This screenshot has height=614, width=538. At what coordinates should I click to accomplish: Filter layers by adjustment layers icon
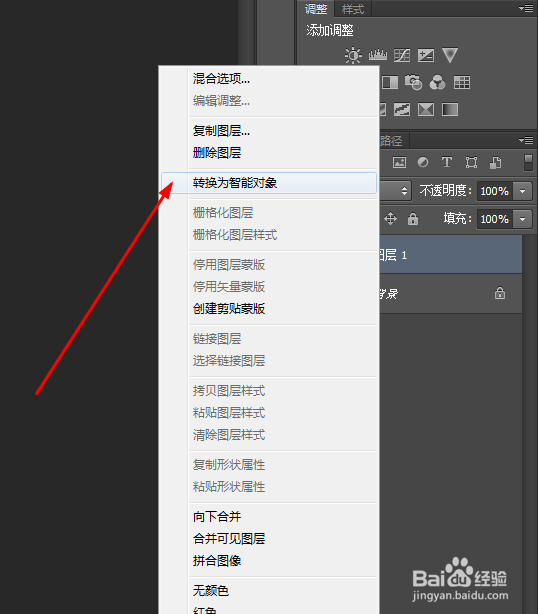[x=423, y=162]
